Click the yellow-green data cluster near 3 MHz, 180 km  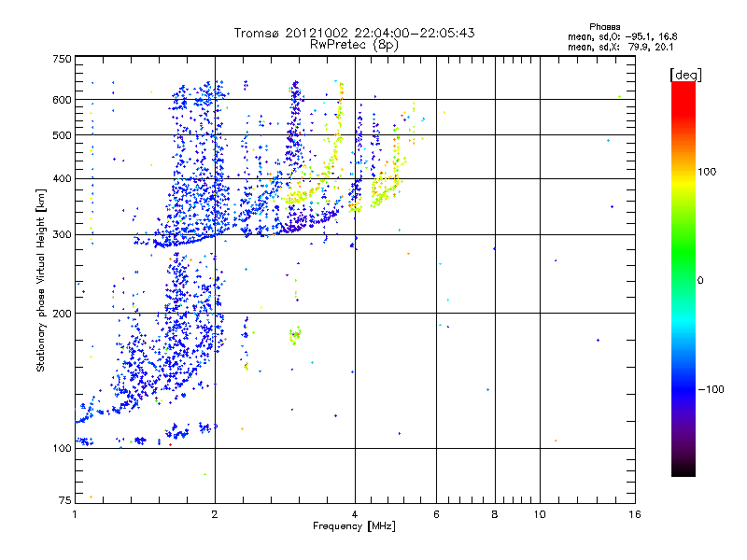[295, 335]
